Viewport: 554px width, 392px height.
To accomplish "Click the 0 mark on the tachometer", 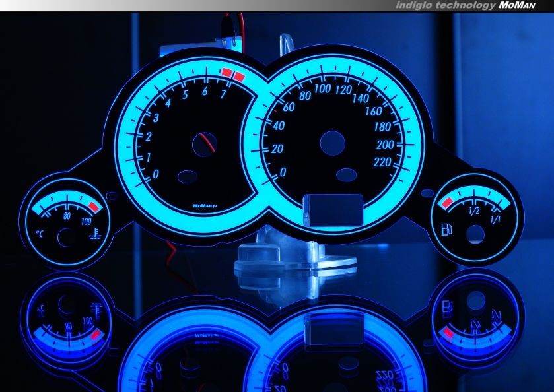I will point(155,174).
